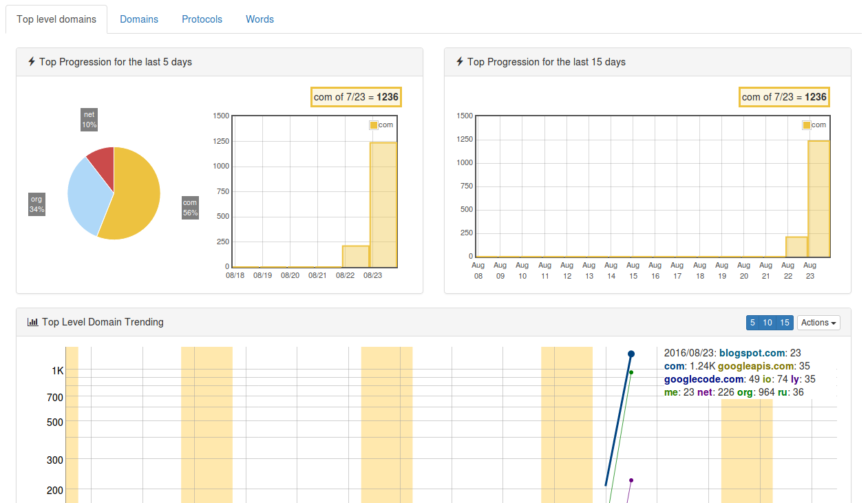Click the tall 08/23 bar in 5-day chart
The image size is (868, 503).
(383, 206)
